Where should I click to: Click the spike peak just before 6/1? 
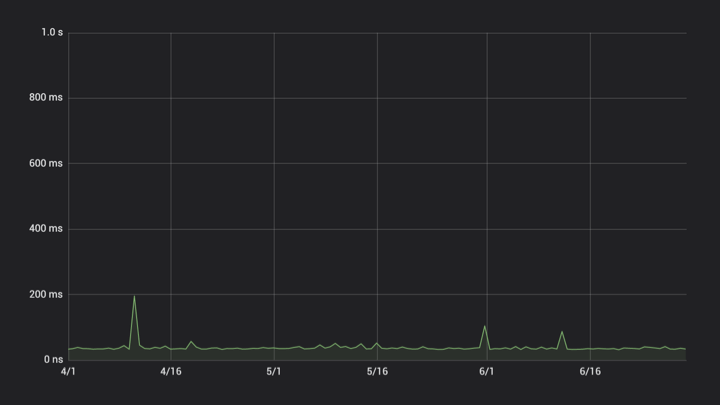(485, 326)
